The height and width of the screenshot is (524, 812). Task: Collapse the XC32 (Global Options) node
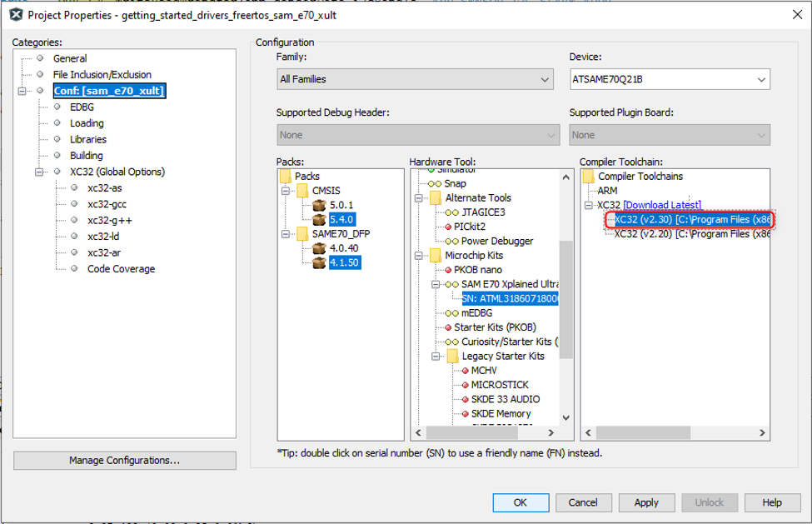39,172
